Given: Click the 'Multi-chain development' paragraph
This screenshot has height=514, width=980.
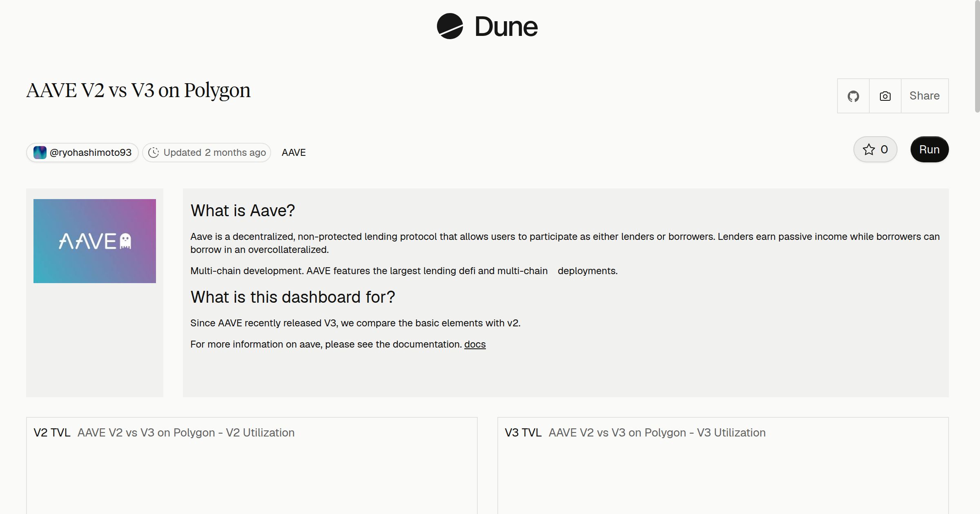Looking at the screenshot, I should 404,271.
